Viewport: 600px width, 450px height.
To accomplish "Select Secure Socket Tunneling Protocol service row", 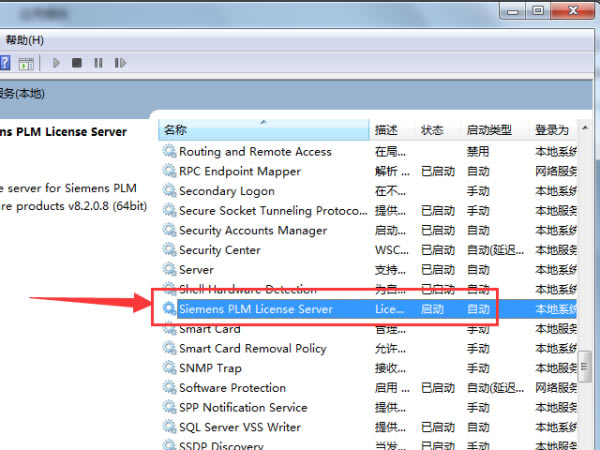I will [x=368, y=210].
